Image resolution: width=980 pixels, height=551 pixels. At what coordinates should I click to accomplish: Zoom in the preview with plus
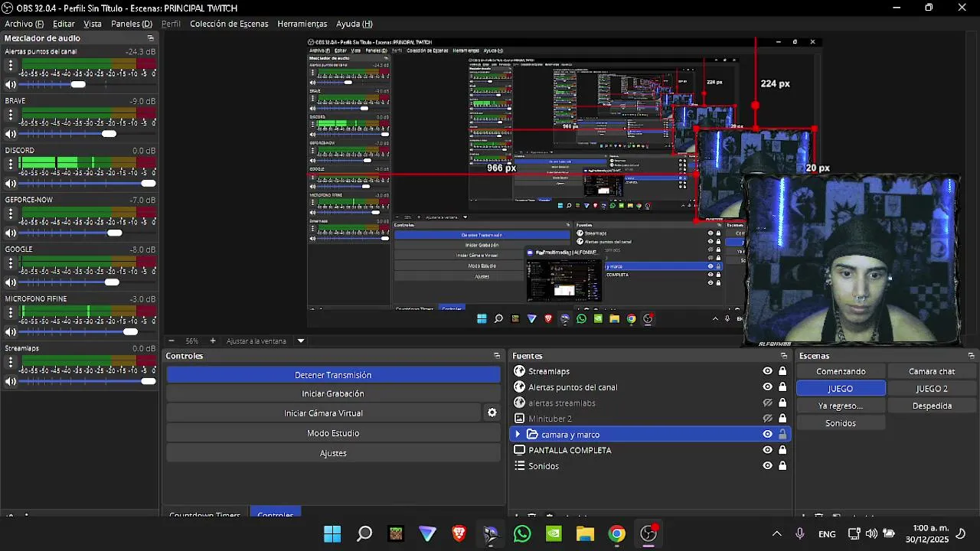click(213, 341)
